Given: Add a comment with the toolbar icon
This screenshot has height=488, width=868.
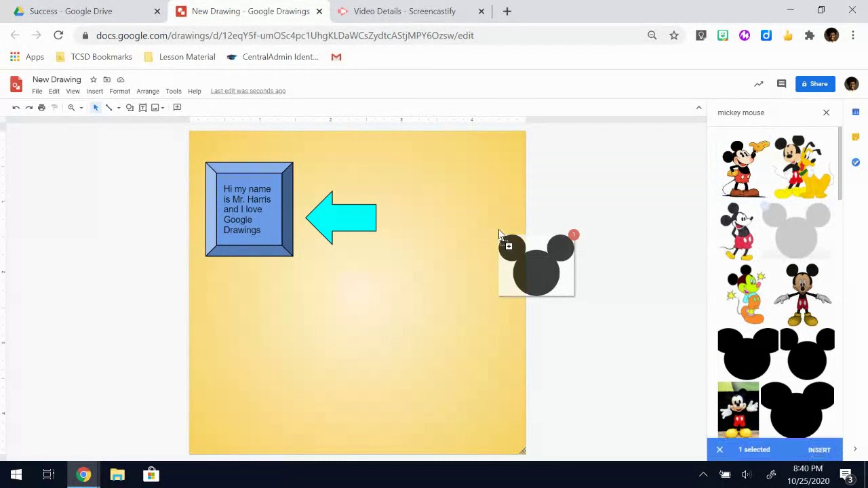Looking at the screenshot, I should click(177, 107).
